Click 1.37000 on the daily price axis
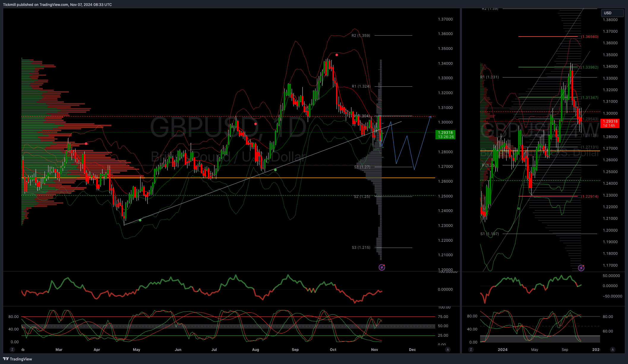 click(445, 19)
